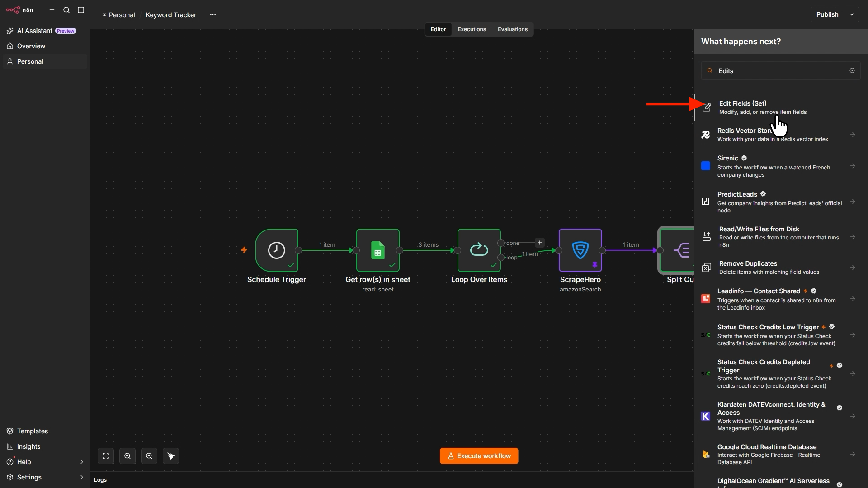Open search from the magnifier icon
The width and height of the screenshot is (868, 488).
click(66, 10)
